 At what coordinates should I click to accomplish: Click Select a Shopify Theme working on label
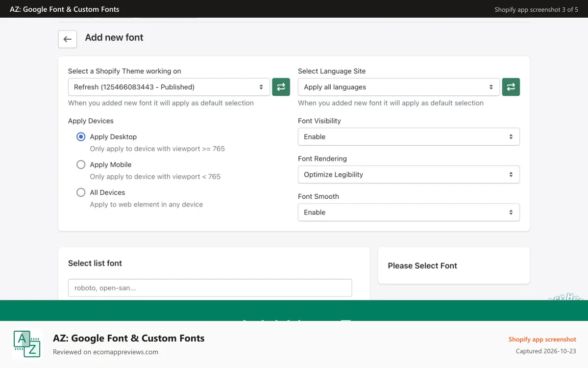pos(124,71)
